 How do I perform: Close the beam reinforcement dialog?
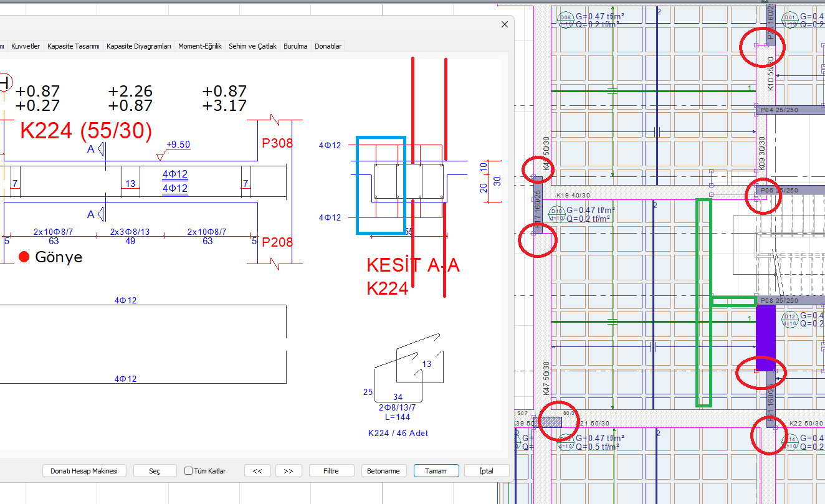(505, 24)
